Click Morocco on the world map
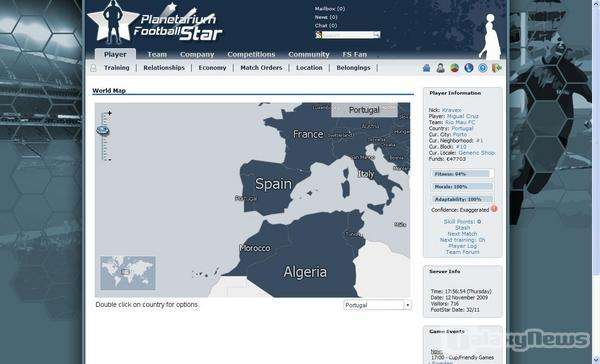This screenshot has height=364, width=600. [254, 248]
